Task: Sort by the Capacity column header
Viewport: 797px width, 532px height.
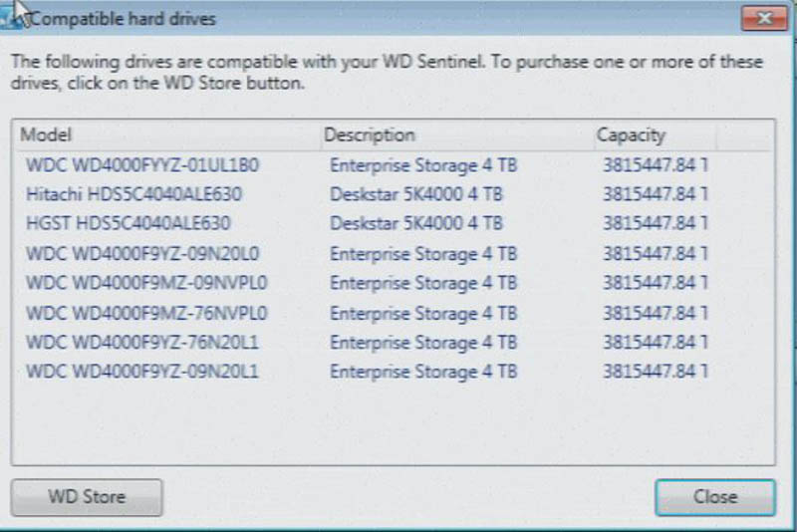Action: tap(631, 134)
